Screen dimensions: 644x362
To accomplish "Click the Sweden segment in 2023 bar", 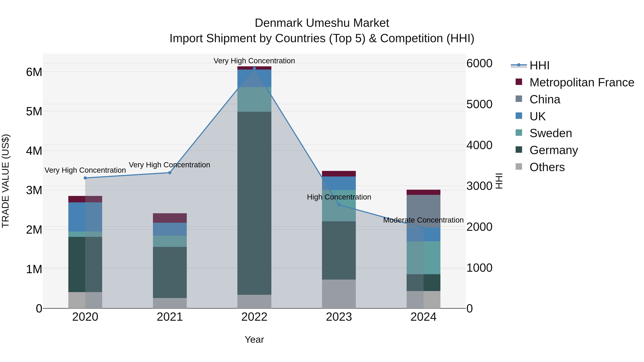I will click(339, 206).
